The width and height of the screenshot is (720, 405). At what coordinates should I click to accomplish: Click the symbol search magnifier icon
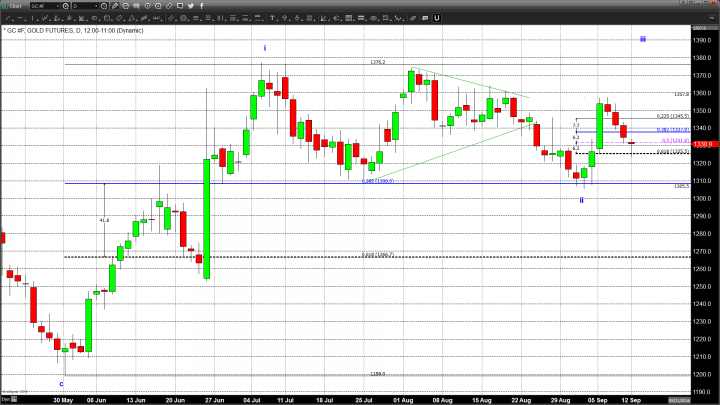pos(66,6)
